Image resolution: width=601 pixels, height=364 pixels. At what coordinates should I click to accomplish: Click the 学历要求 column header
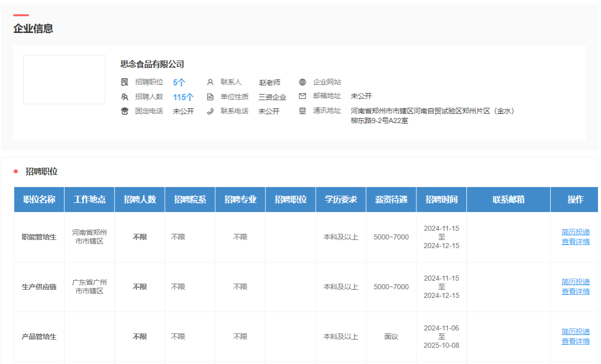click(341, 199)
